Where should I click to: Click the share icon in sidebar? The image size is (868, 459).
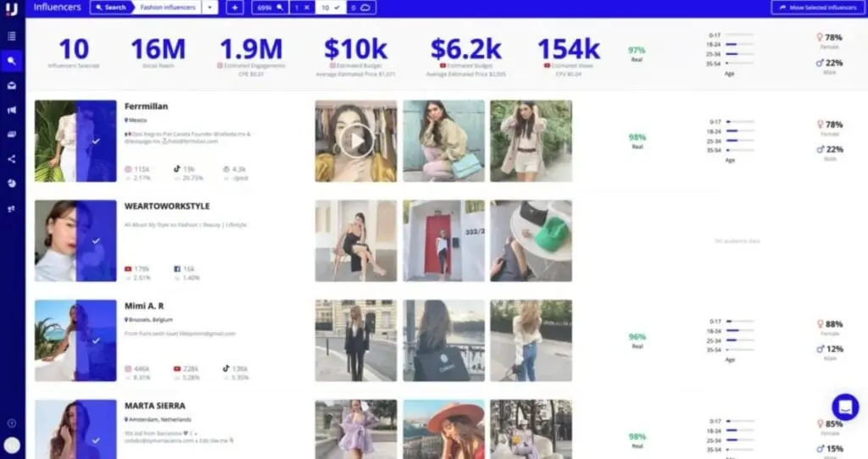[x=12, y=159]
